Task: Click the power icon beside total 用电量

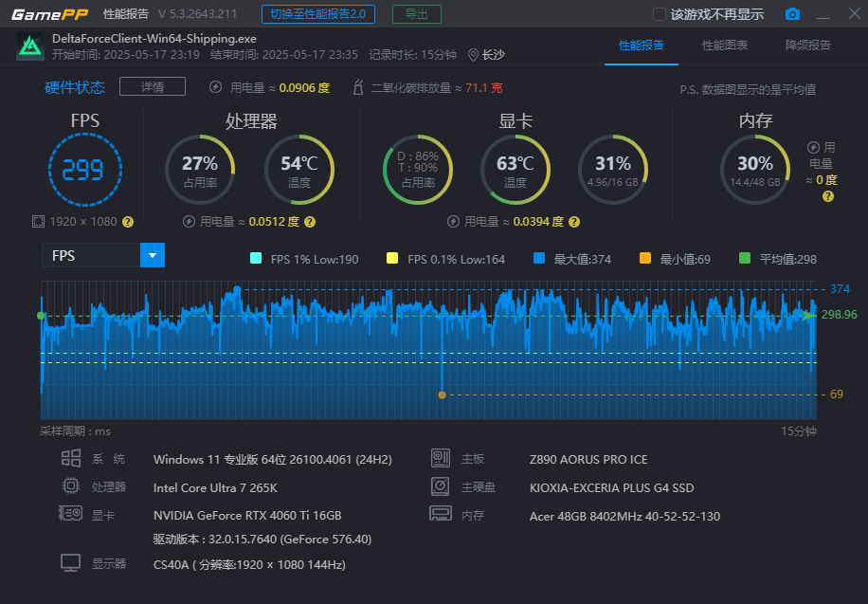Action: click(215, 87)
